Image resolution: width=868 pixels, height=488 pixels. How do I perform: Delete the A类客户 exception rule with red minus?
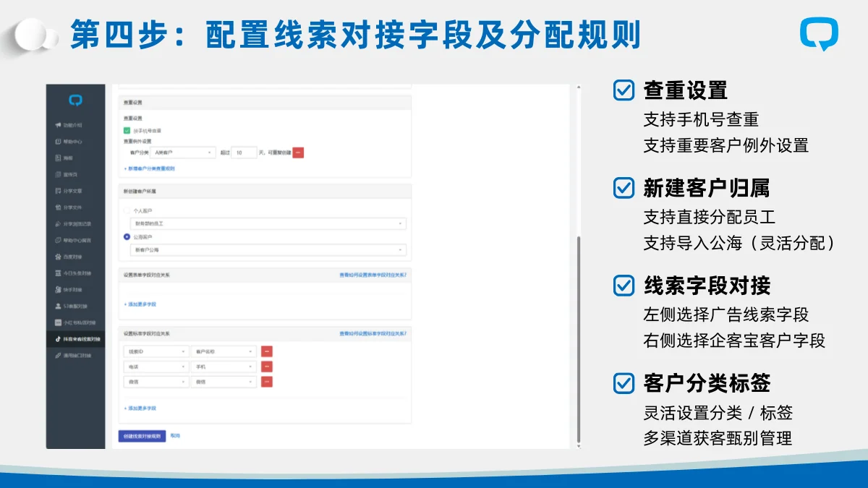[x=298, y=153]
